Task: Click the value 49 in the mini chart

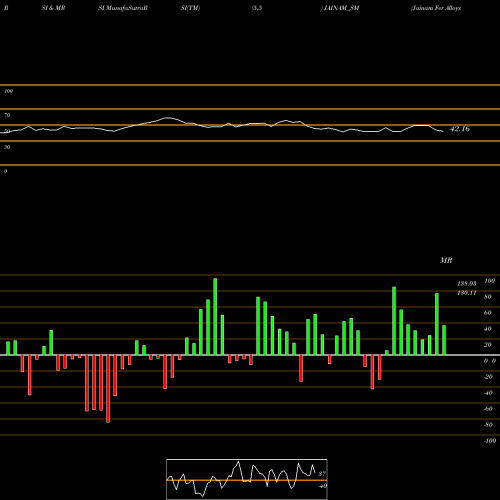Action: coord(323,486)
